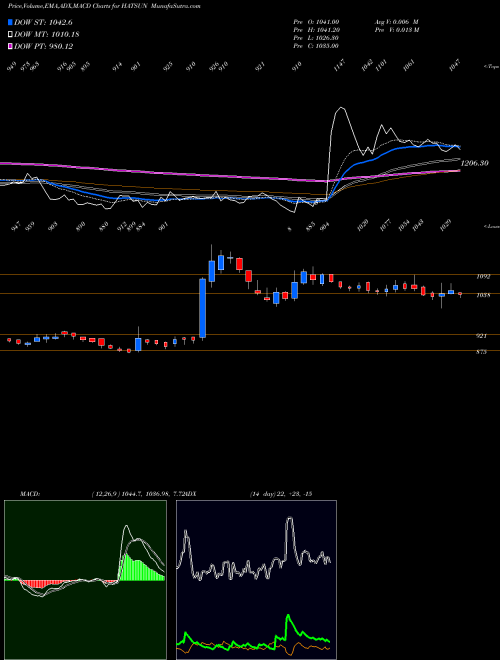Click the Pre L: 1026.30 value
500x660 pixels.
(x=316, y=38)
